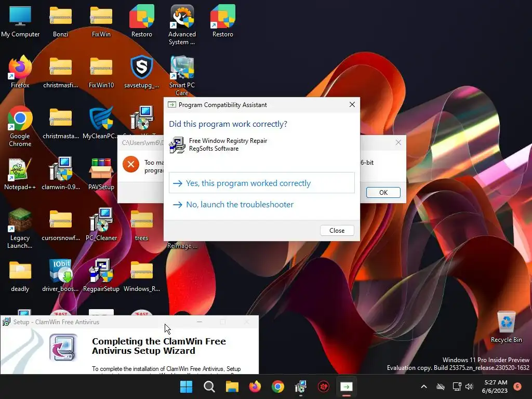
Task: Click the Free Window Registry Repair program icon
Action: tap(177, 145)
